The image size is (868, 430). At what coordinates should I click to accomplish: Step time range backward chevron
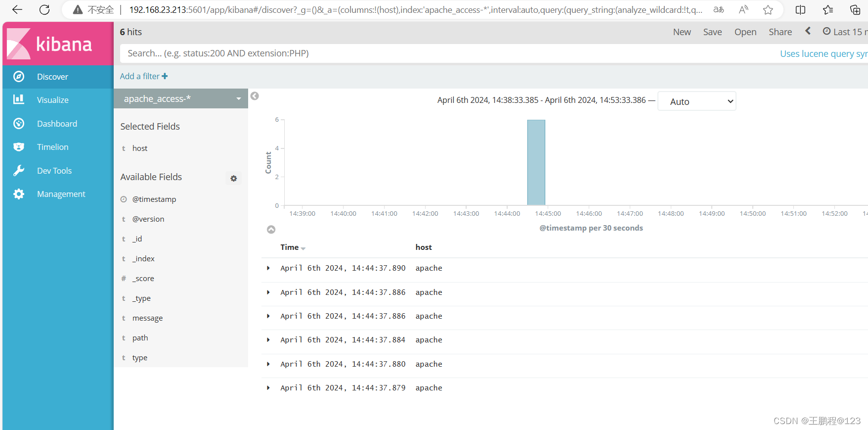808,31
